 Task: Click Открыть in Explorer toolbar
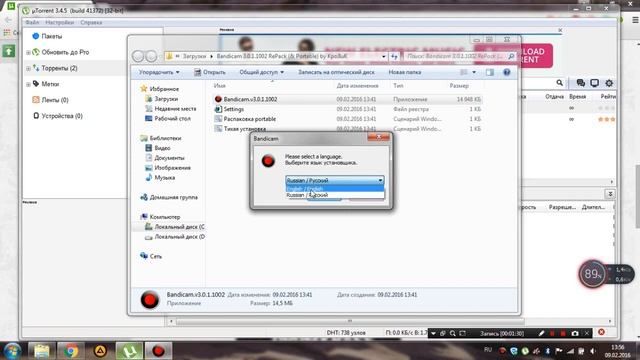pos(210,72)
